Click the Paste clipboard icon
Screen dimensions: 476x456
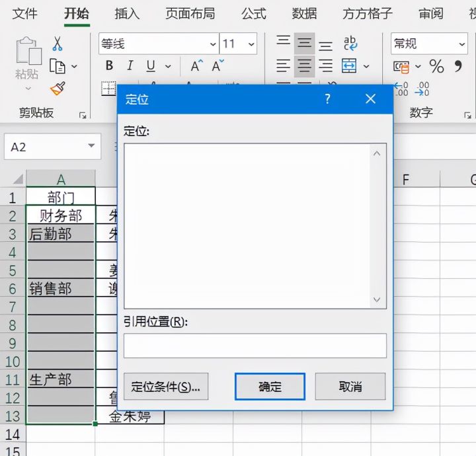[29, 51]
